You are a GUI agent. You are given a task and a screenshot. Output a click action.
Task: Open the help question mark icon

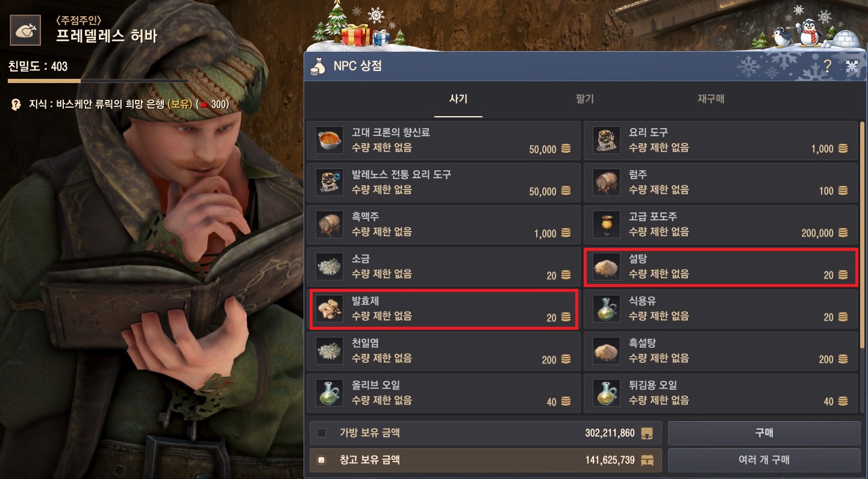(828, 66)
